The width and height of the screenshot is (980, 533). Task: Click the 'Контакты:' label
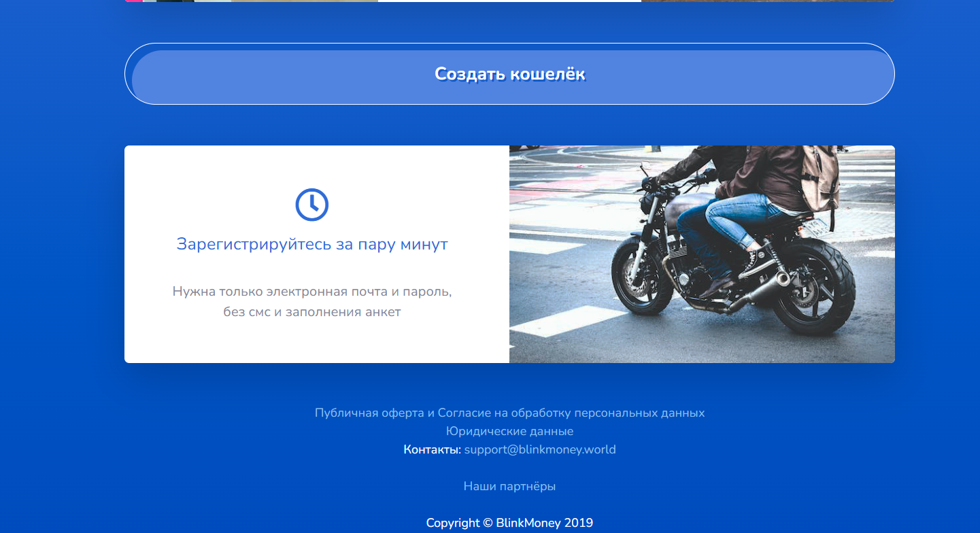click(432, 449)
